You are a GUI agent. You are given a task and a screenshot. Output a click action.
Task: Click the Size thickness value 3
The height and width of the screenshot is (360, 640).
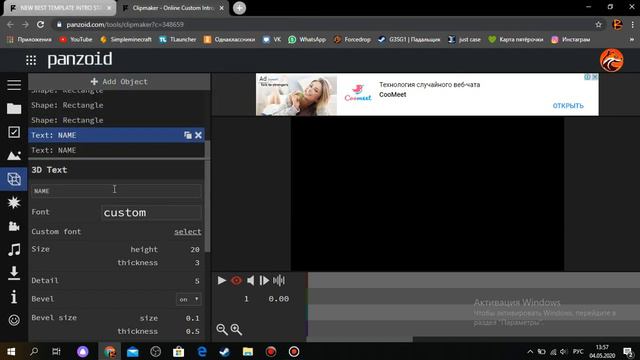coord(197,262)
